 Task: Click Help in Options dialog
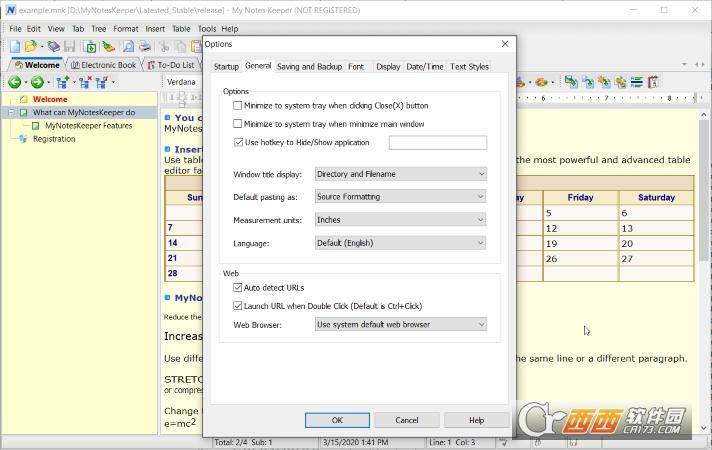click(476, 420)
